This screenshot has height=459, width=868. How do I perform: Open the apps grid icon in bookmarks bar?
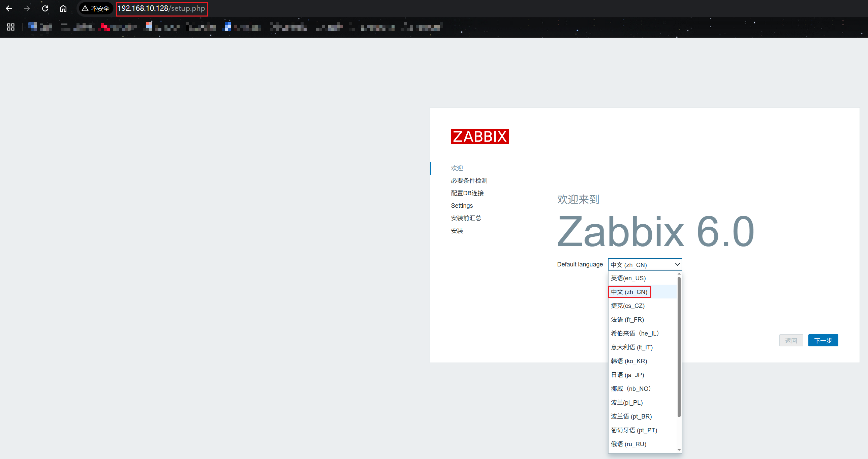(11, 27)
